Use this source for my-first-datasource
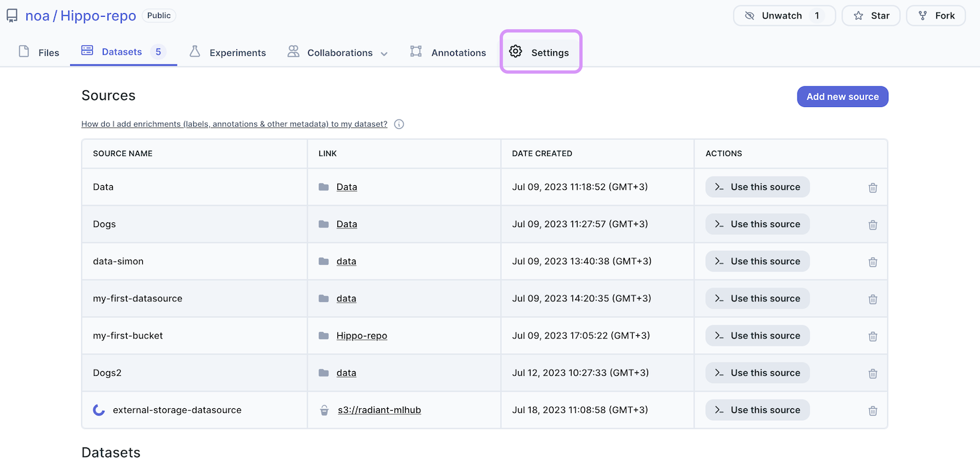Screen dimensions: 980x466 coord(757,299)
